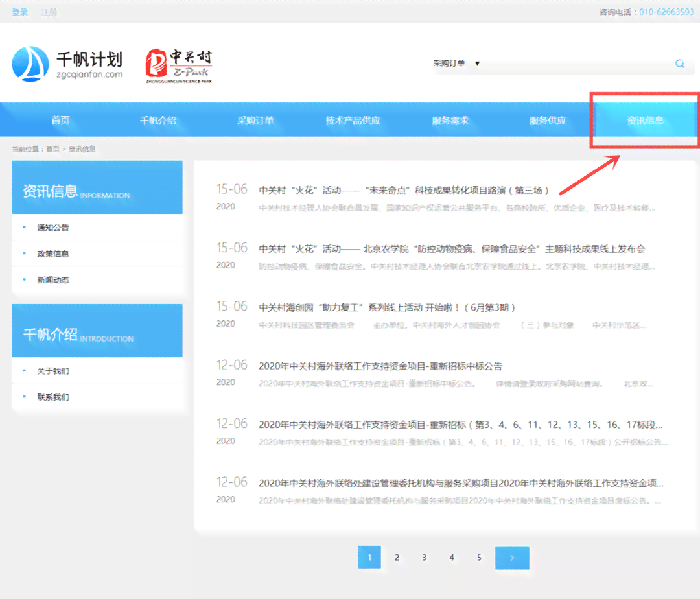This screenshot has width=700, height=599.
Task: Open article "未来奇点"科技成果转化项目路演
Action: tap(404, 191)
